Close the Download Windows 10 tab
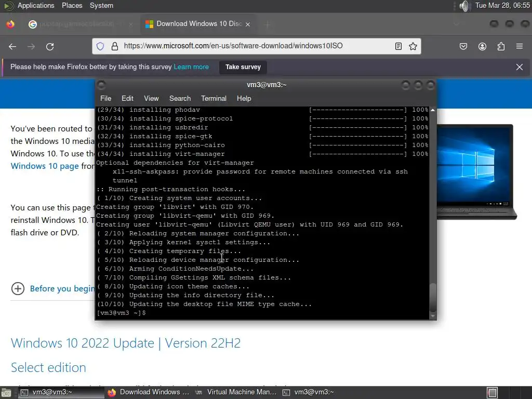Screen dimensions: 532x399 pyautogui.click(x=248, y=24)
